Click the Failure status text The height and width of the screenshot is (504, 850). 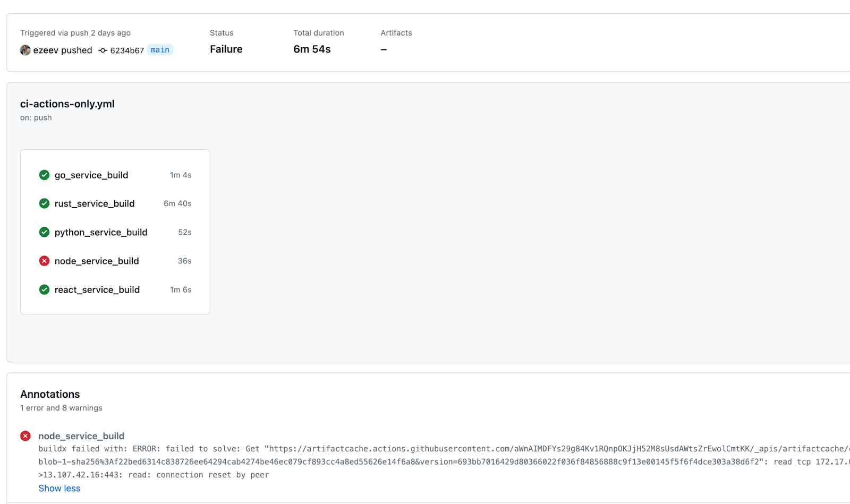pos(226,49)
